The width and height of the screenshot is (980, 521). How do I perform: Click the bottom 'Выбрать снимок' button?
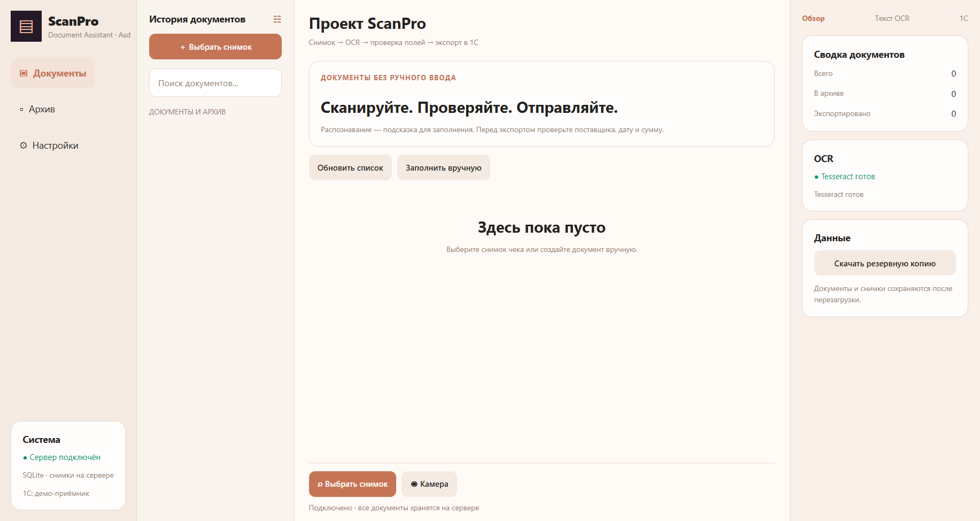352,484
